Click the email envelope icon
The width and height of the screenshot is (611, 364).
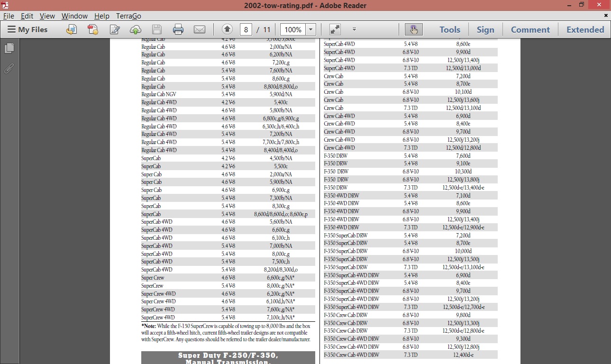(200, 29)
